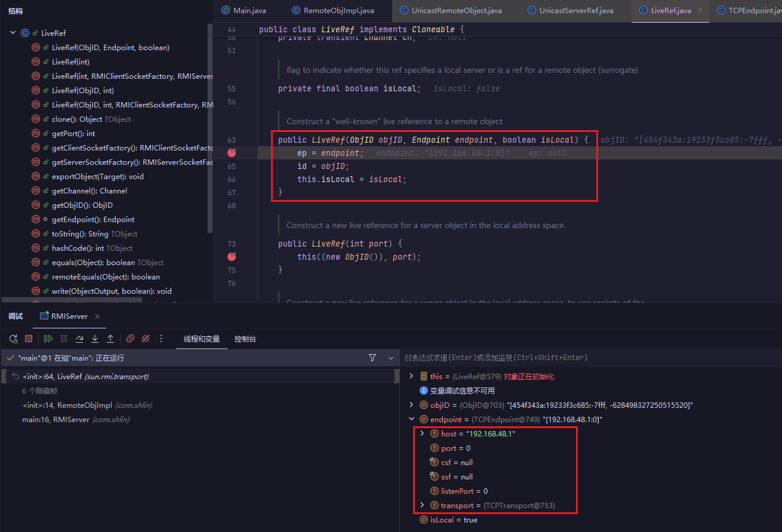Toggle mute breakpoints
Viewport: 782px width, 532px height.
click(x=146, y=339)
